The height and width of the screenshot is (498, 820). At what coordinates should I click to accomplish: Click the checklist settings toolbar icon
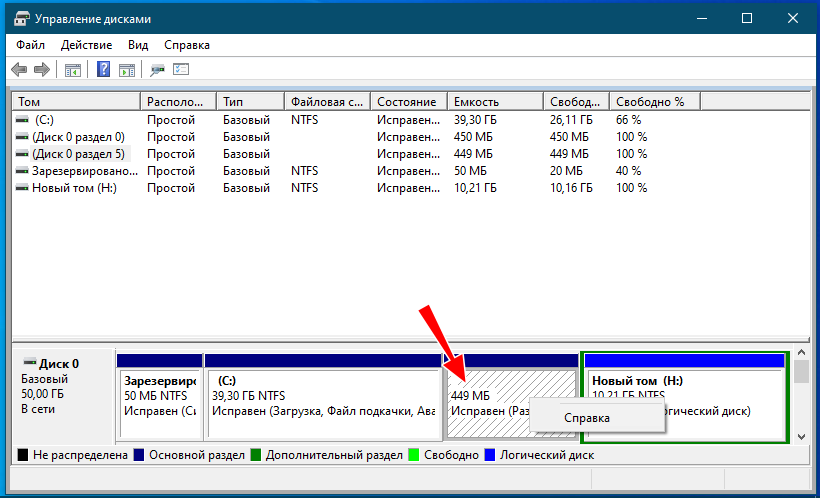[x=181, y=69]
